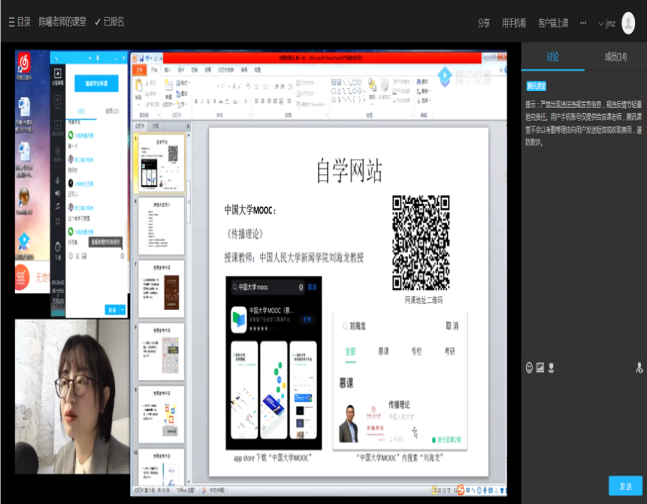Click the raise hand icon in chat toolbar
The width and height of the screenshot is (647, 504).
point(637,367)
